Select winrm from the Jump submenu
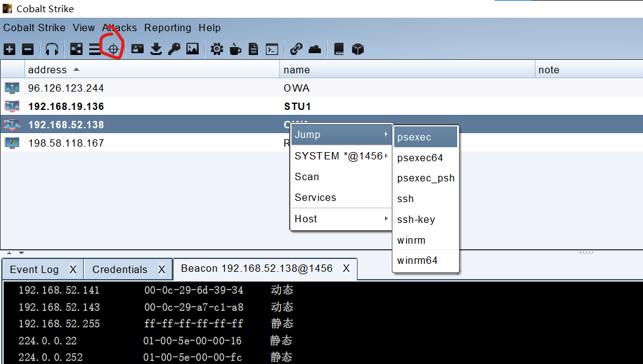Screen dimensions: 643x364 [425, 240]
